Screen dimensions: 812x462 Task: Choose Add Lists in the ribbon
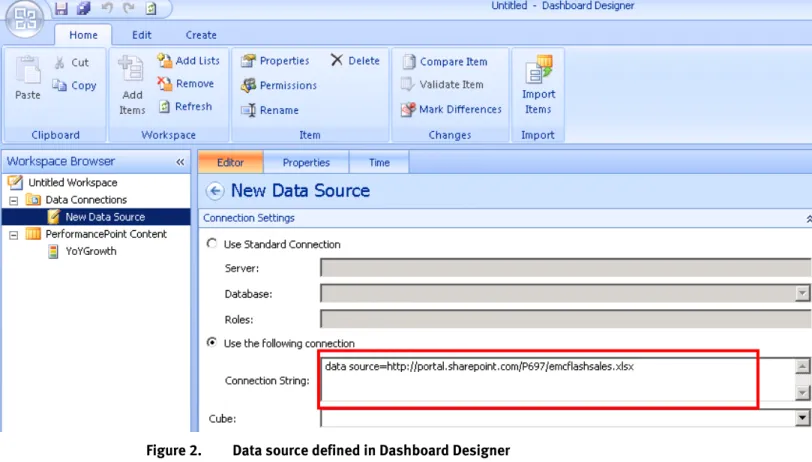point(188,61)
